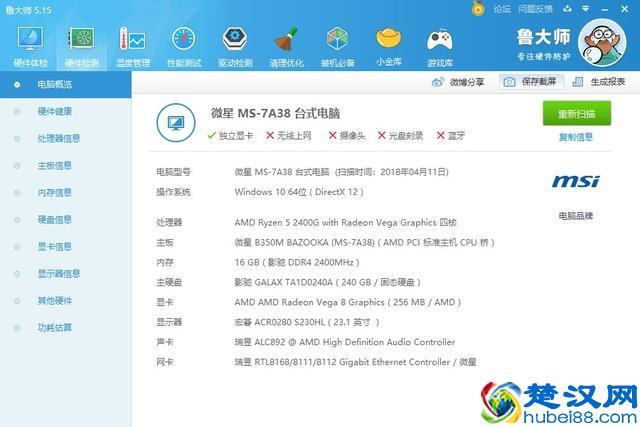Click the camera icon of 保存截屏

click(x=509, y=82)
